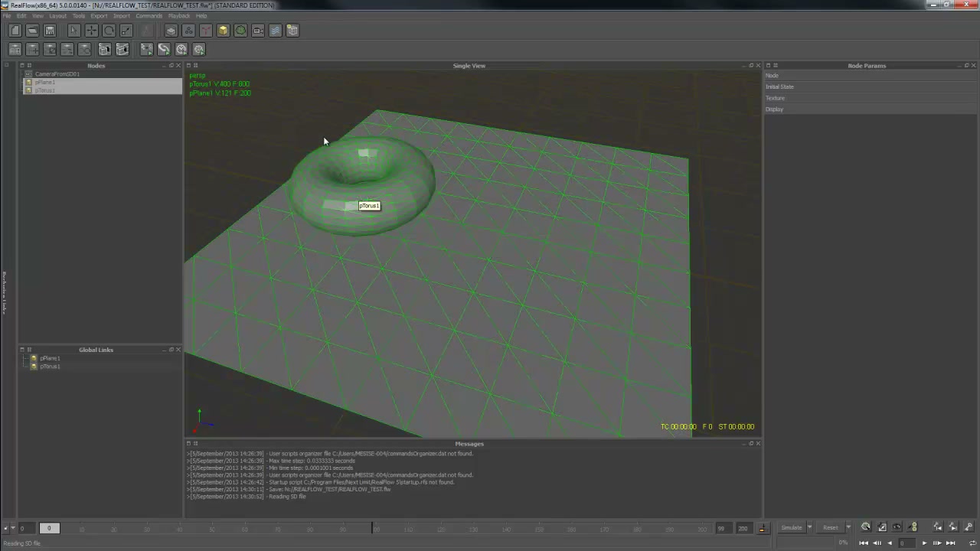Click the second cube C icon
The width and height of the screenshot is (980, 551).
[x=122, y=49]
